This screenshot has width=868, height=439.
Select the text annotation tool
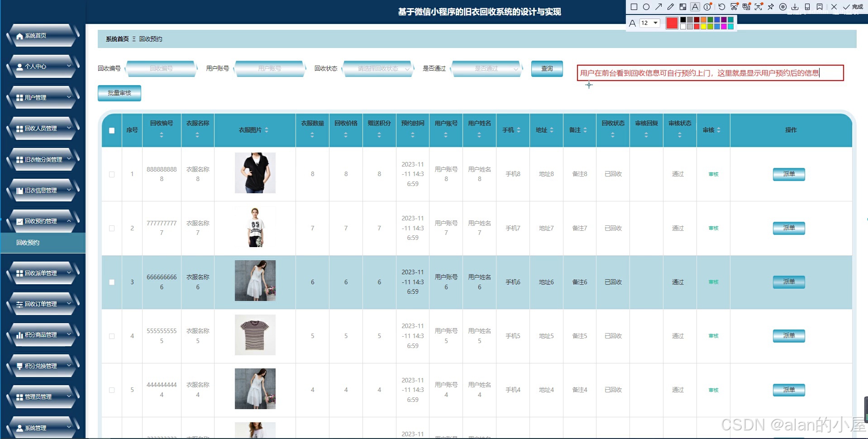coord(695,7)
